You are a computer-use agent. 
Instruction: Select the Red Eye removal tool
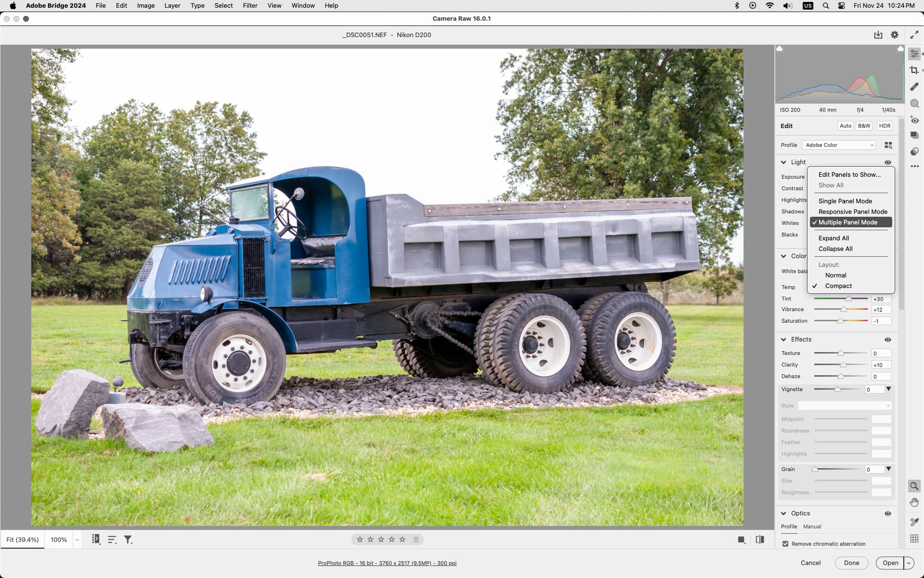click(914, 120)
